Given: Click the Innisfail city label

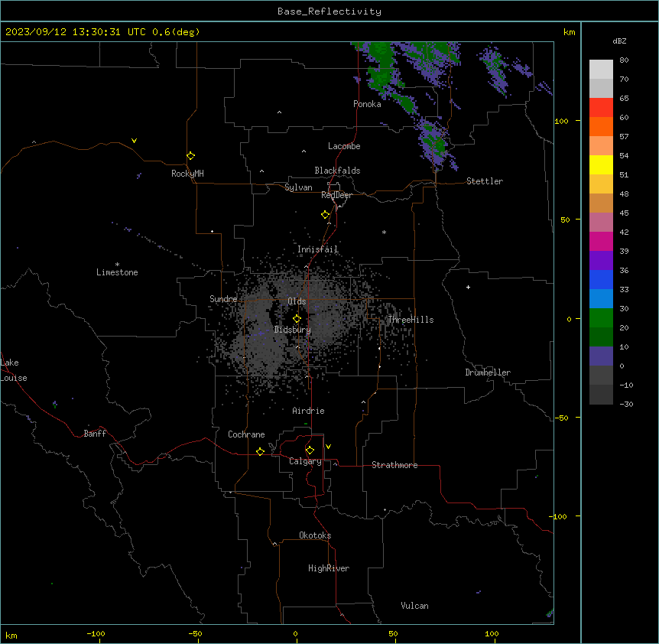Looking at the screenshot, I should pyautogui.click(x=318, y=249).
